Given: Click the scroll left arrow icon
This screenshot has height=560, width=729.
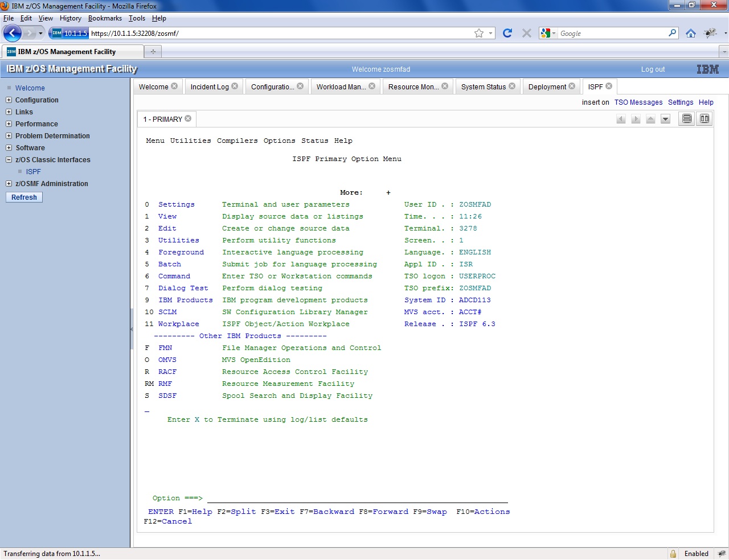Looking at the screenshot, I should coord(621,119).
